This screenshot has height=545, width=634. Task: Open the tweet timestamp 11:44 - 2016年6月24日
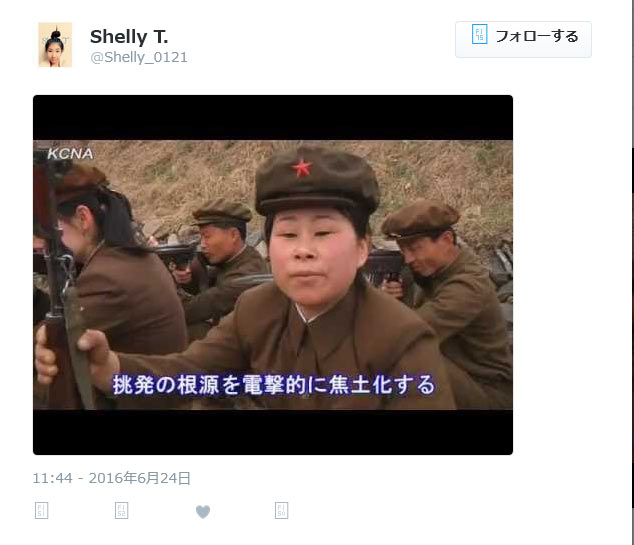point(112,478)
